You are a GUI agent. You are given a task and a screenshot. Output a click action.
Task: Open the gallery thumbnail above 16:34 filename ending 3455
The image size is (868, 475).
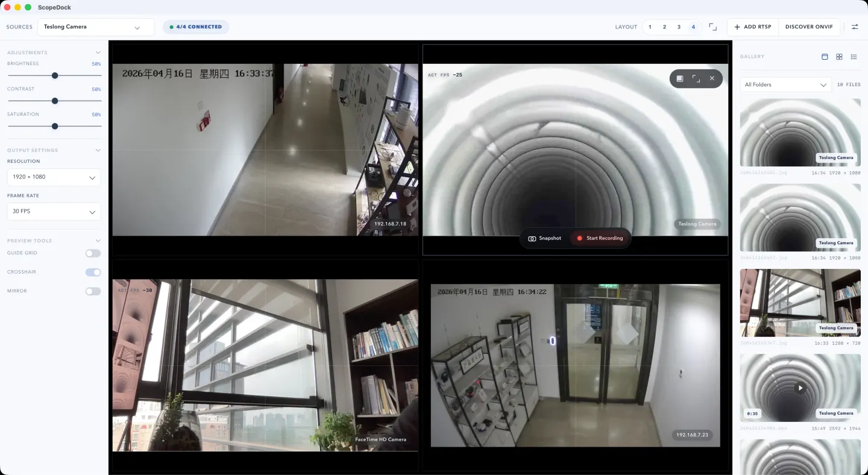(x=800, y=133)
